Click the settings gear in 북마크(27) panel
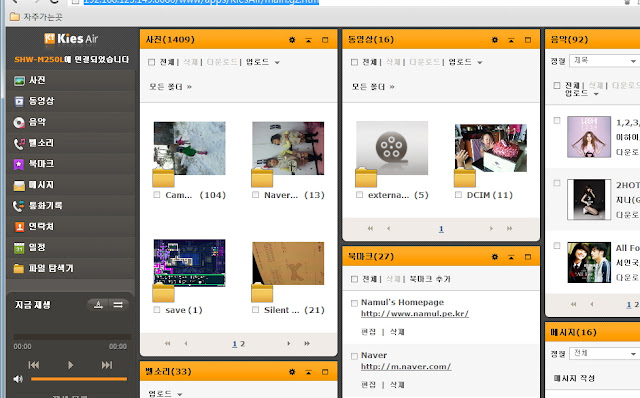Image resolution: width=640 pixels, height=398 pixels. tap(495, 257)
